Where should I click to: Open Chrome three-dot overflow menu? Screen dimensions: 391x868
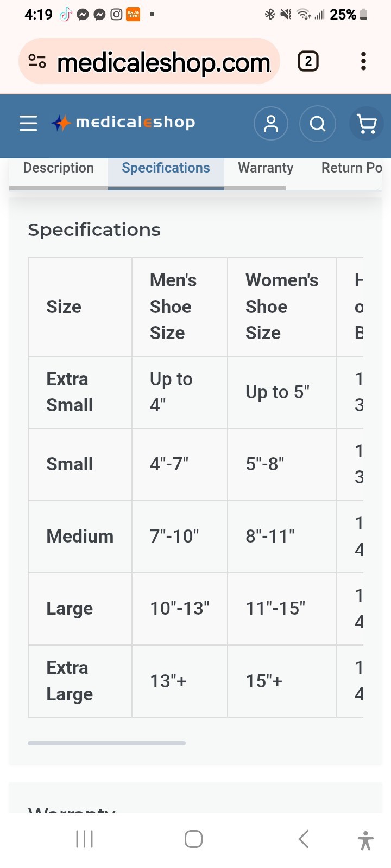pos(363,61)
